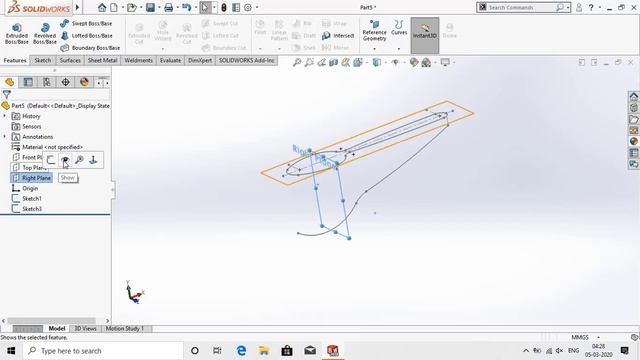Save the part with Save icon
640x360 pixels.
click(150, 7)
